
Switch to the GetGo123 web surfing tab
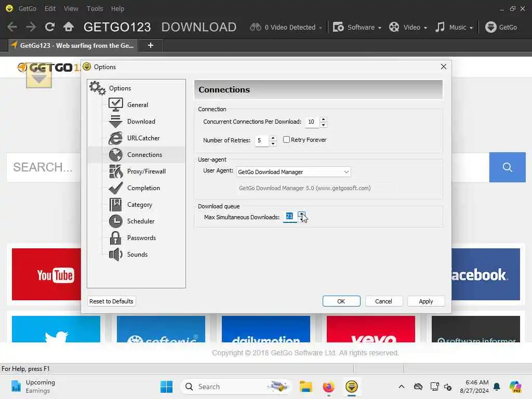tap(72, 46)
